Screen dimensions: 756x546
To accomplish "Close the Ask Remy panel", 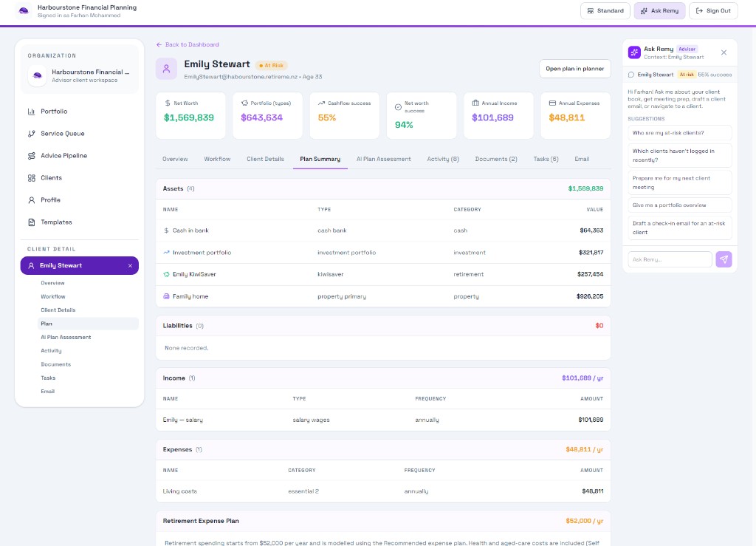I will pos(724,52).
